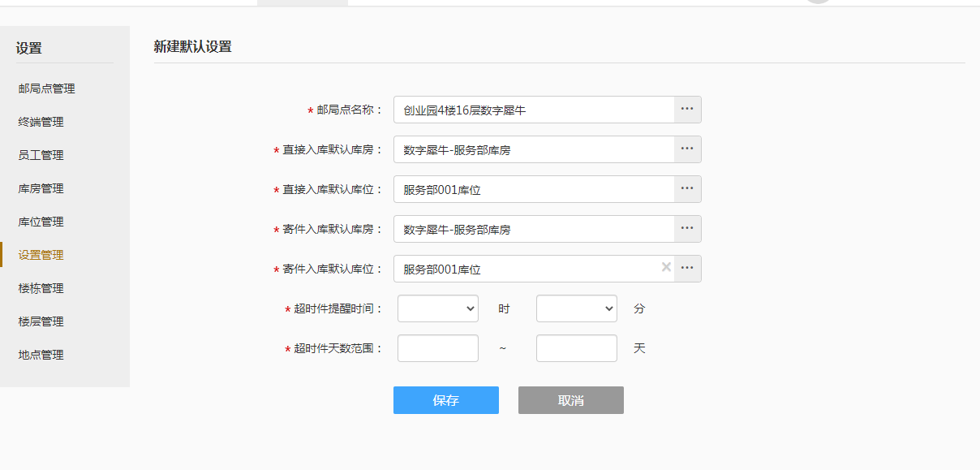Open 地点管理 in sidebar
The width and height of the screenshot is (980, 470).
tap(41, 355)
